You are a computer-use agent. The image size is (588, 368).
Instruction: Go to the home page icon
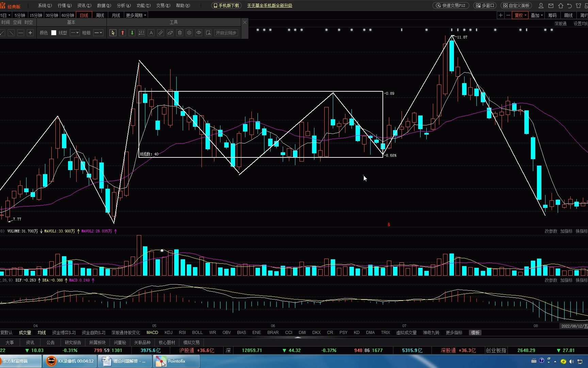pos(560,5)
